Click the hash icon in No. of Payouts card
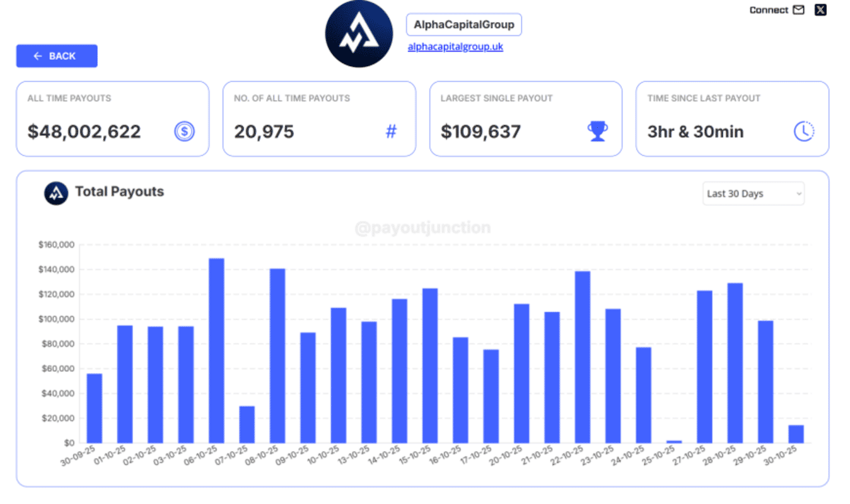850x504 pixels. point(391,132)
